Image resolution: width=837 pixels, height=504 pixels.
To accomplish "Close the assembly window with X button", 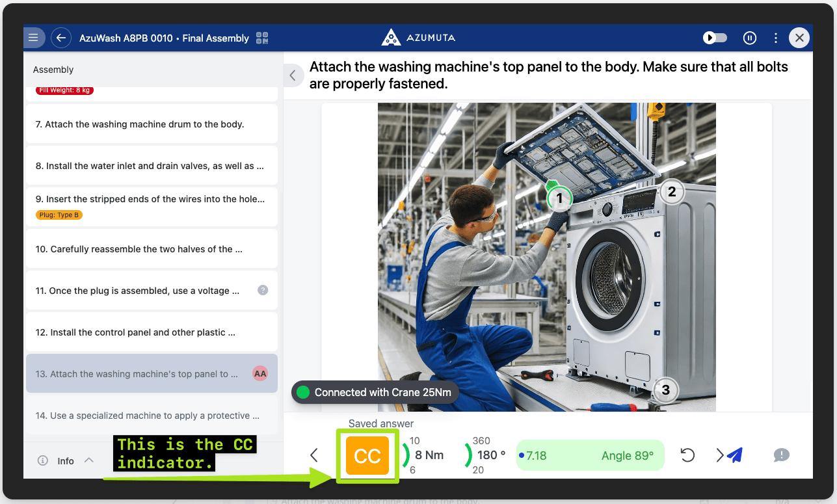I will (x=799, y=38).
